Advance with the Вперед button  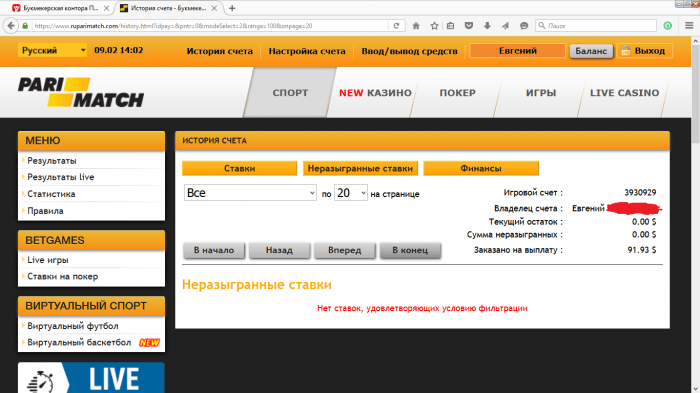coord(345,250)
